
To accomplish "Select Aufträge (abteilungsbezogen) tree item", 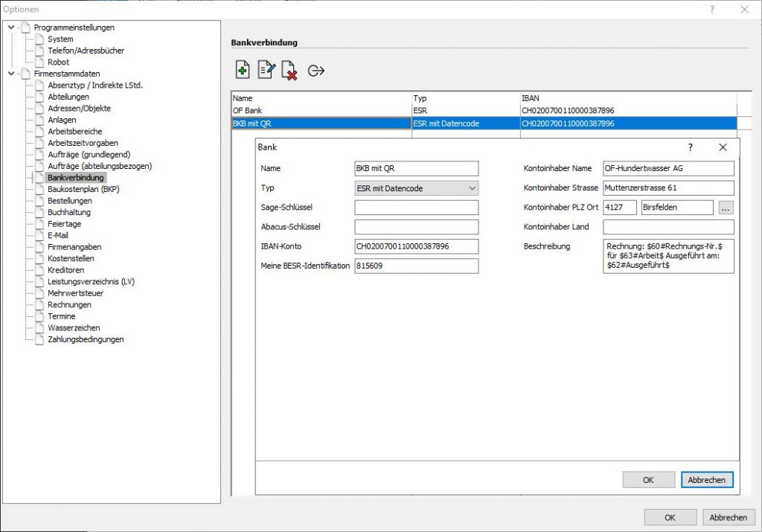I will point(100,166).
